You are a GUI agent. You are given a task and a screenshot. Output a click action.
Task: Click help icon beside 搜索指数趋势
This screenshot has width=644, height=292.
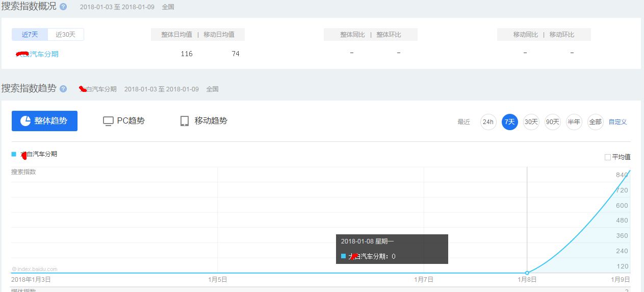pos(63,89)
